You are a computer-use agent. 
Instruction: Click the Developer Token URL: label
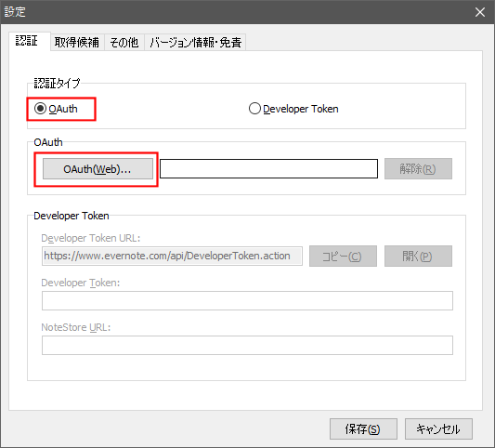pos(91,238)
